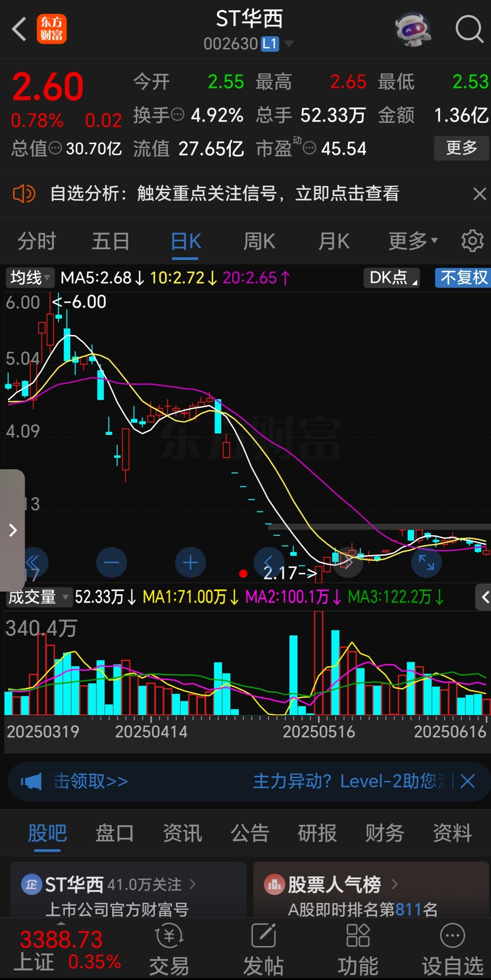Viewport: 491px width, 980px height.
Task: Select the 股吧 tab
Action: 48,833
